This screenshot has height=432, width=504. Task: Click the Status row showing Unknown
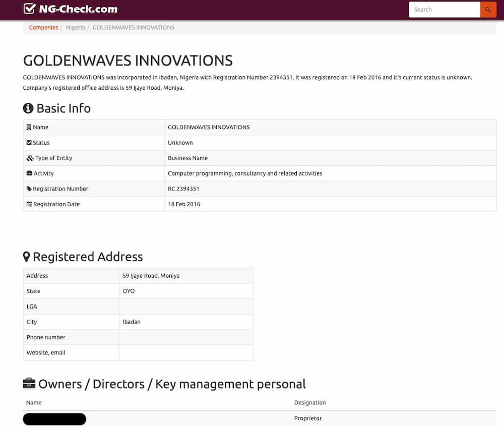(x=180, y=142)
